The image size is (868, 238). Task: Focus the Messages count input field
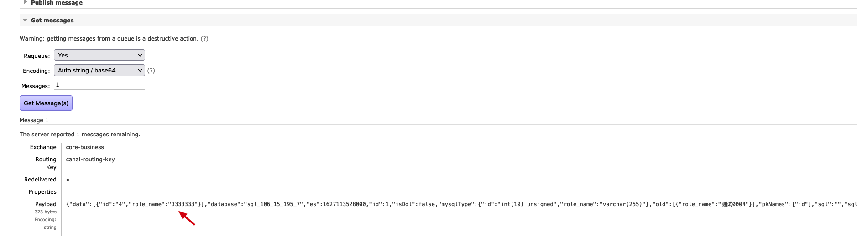coord(99,85)
